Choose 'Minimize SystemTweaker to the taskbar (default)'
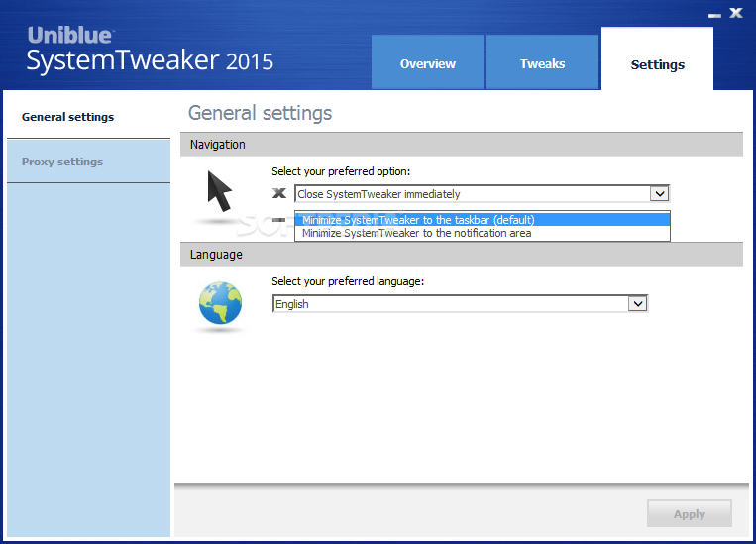 pos(483,220)
